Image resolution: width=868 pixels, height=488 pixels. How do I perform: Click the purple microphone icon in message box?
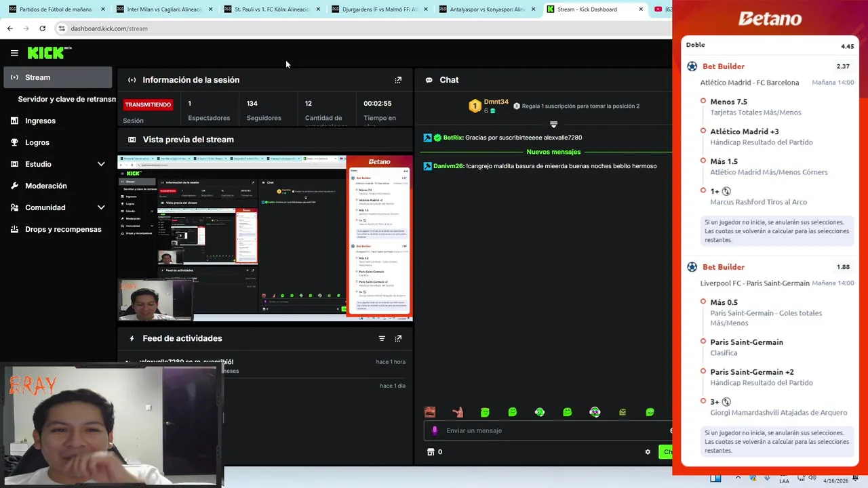(x=435, y=430)
